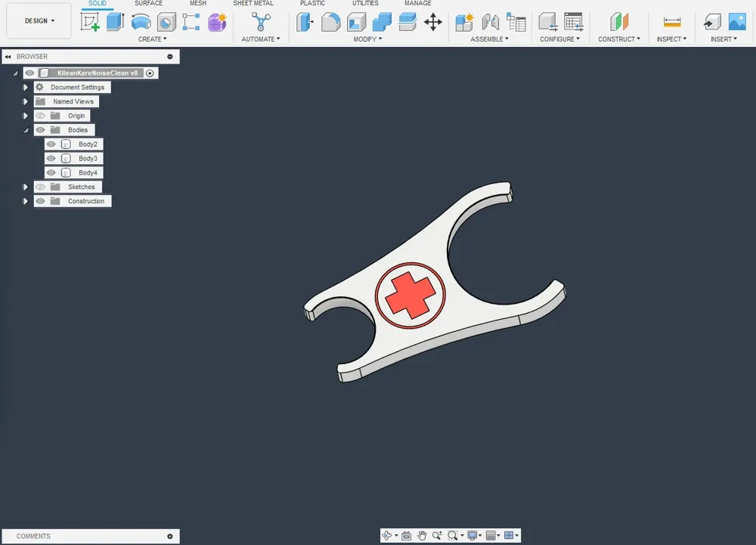Select the Body3 row in browser
756x545 pixels.
pos(74,159)
